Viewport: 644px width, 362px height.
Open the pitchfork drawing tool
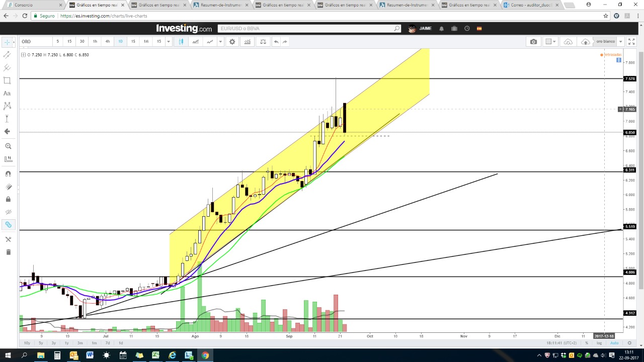click(x=7, y=67)
